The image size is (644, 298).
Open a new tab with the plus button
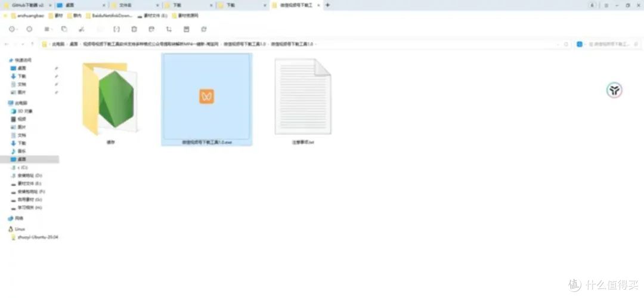click(327, 5)
